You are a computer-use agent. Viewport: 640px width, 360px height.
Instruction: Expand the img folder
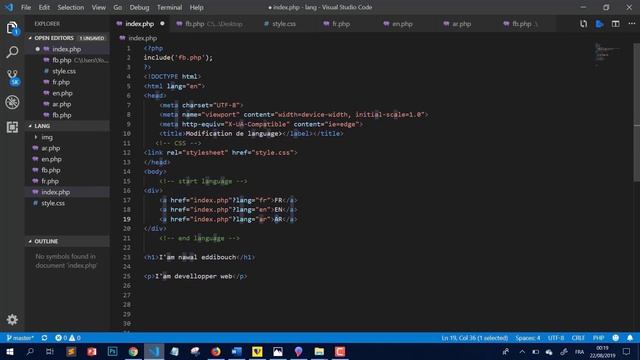[47, 137]
